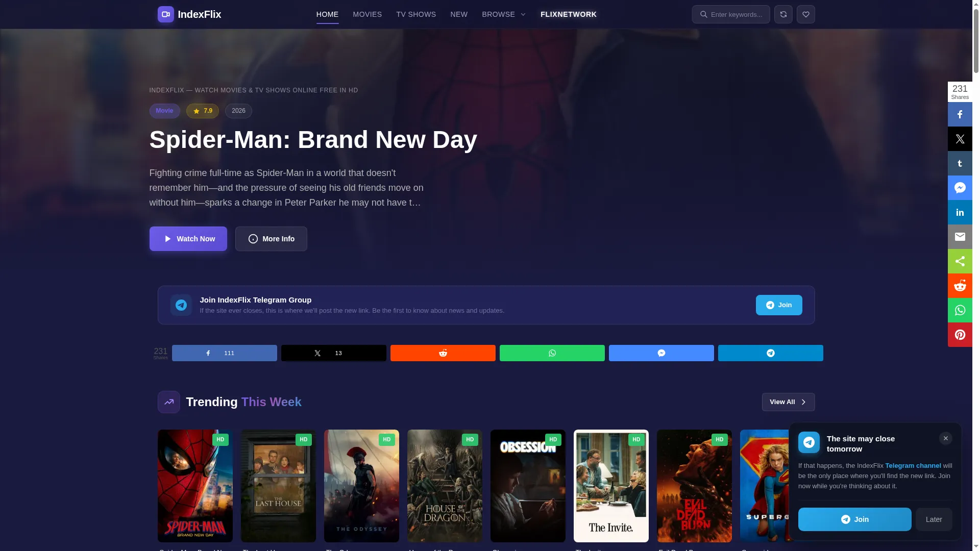Open The Last House poster
This screenshot has width=980, height=551.
click(x=278, y=486)
